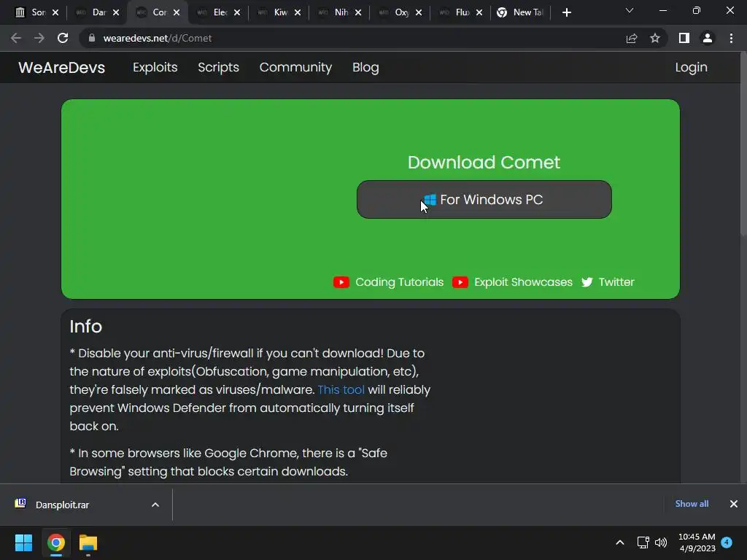Open the notification count badge
Image resolution: width=747 pixels, height=560 pixels.
tap(727, 542)
